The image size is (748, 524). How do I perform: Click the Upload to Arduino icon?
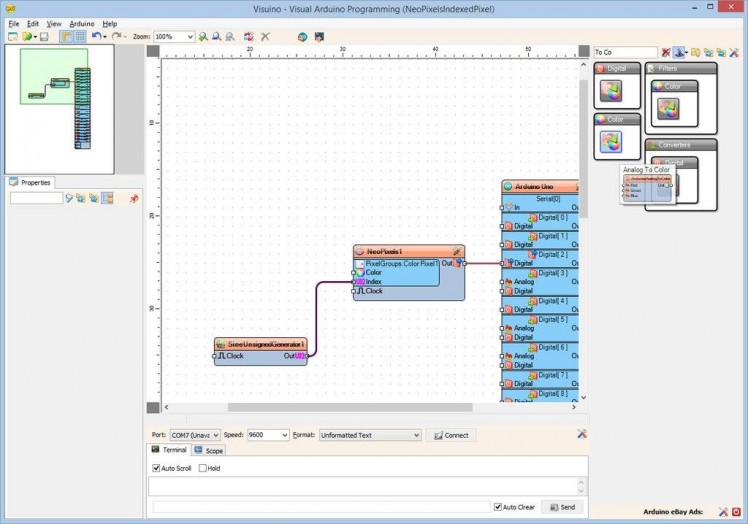tap(319, 37)
